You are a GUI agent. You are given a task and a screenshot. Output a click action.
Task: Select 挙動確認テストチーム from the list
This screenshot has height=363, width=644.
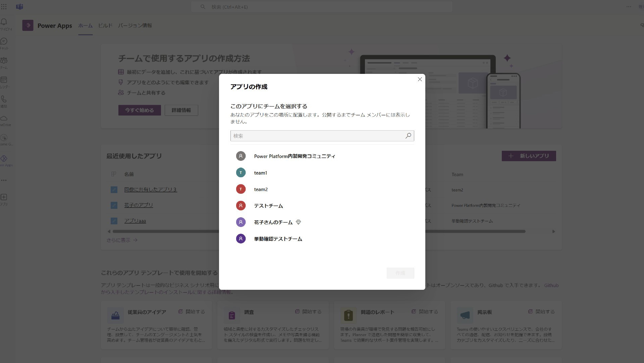coord(322,239)
